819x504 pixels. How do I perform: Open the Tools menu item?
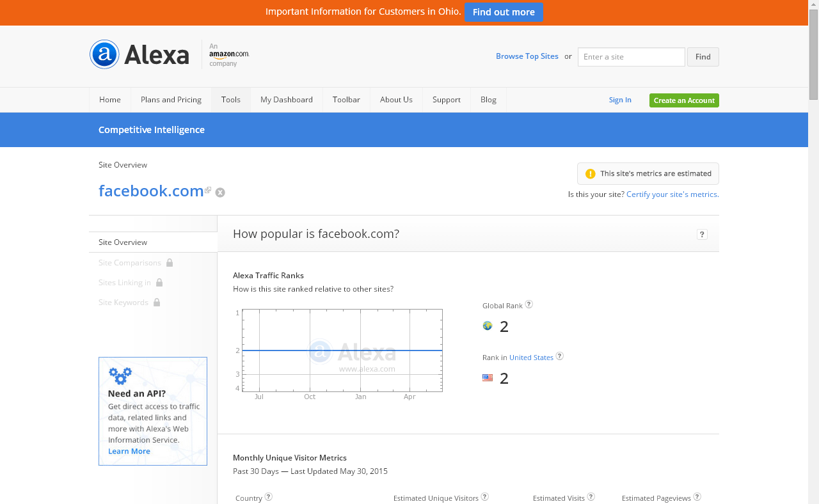pos(231,100)
